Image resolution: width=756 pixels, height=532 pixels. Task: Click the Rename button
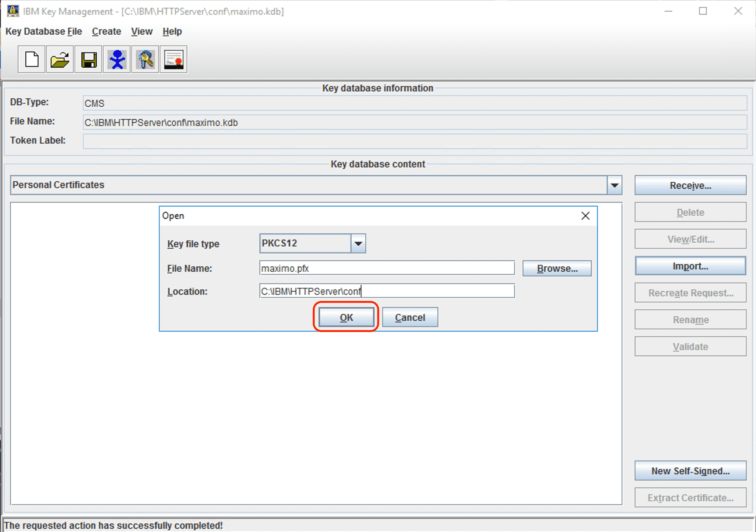690,320
